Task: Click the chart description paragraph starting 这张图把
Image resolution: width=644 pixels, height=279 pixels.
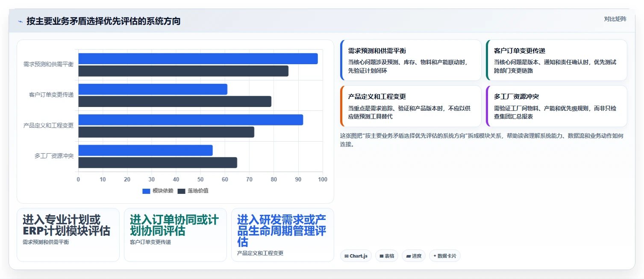Action: (482, 140)
